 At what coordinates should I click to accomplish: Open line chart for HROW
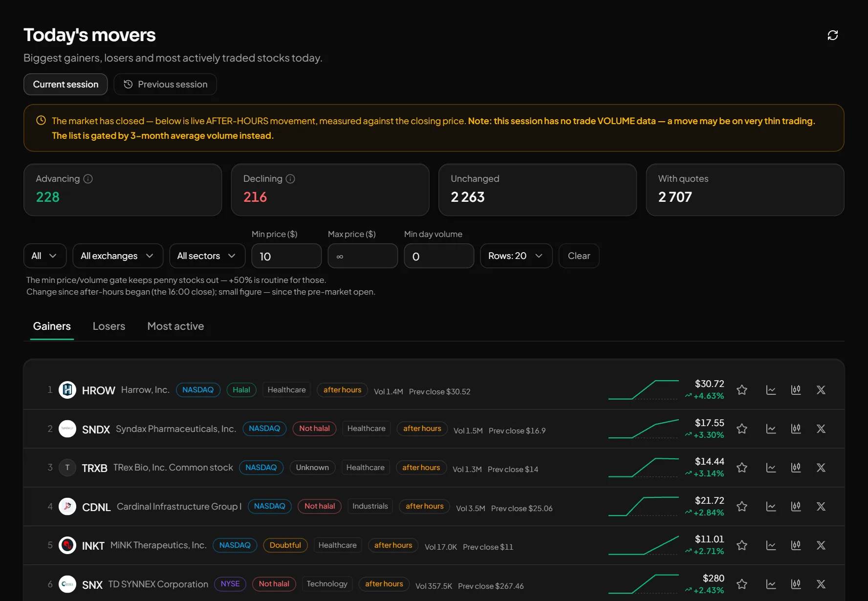[771, 390]
